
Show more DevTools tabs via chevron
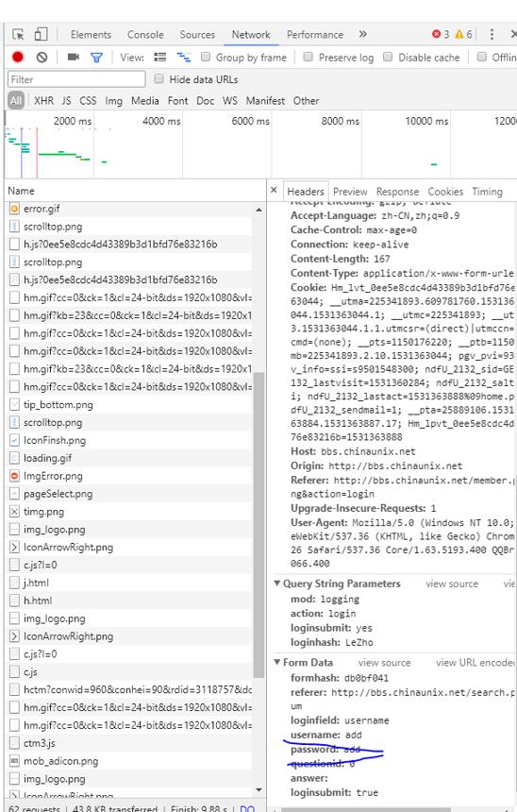pos(363,34)
